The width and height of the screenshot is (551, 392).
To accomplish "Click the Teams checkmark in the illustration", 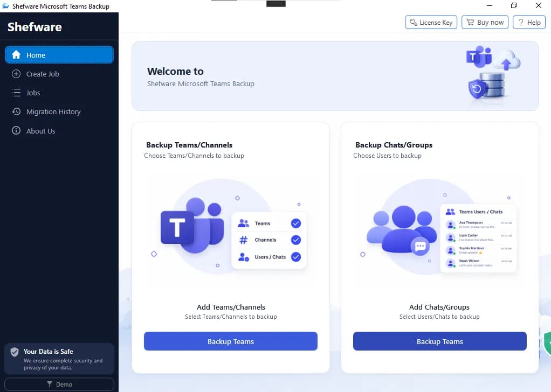I will point(296,223).
